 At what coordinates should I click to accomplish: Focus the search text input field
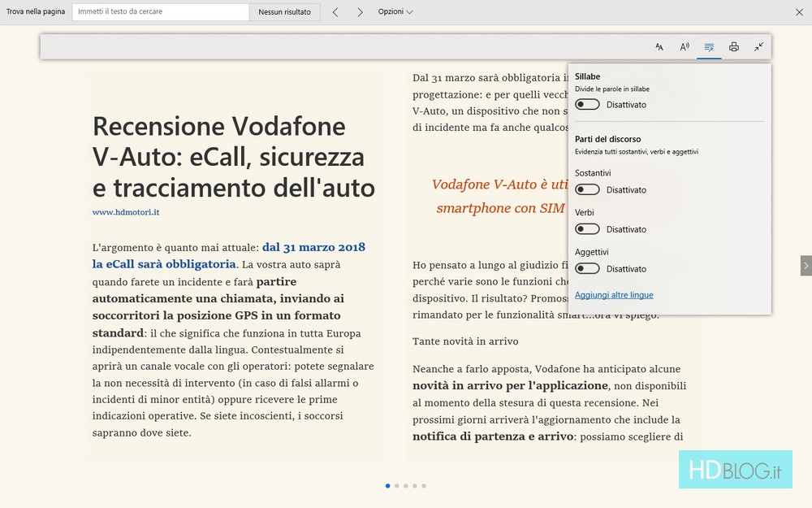point(161,12)
